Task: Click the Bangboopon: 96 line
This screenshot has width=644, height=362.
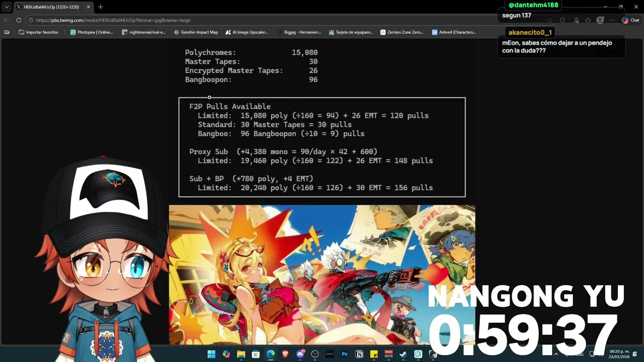Action: [251, 79]
